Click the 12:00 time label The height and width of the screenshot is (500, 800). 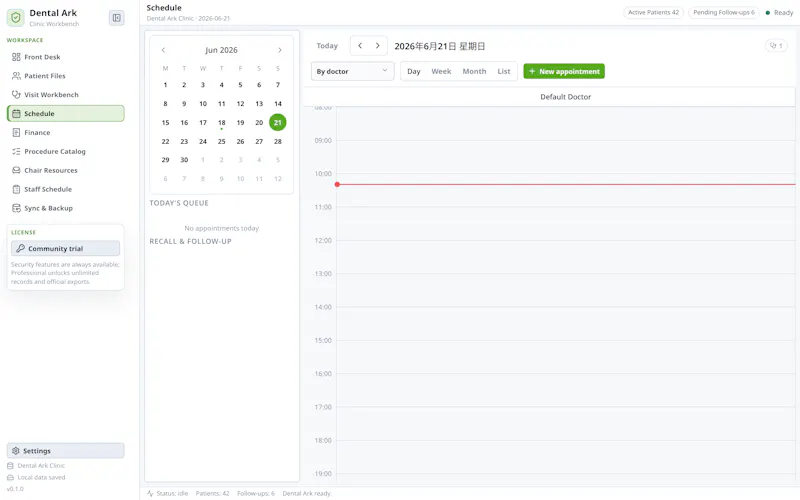[323, 240]
